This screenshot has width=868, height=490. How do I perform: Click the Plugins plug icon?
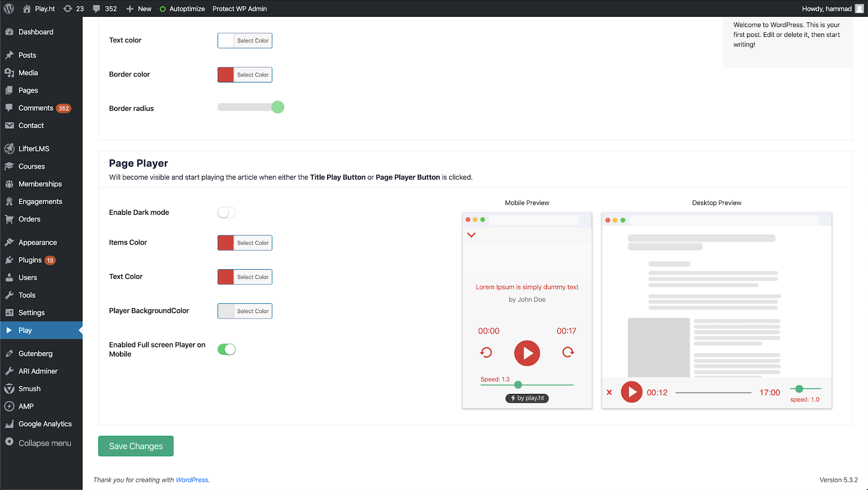coord(9,260)
